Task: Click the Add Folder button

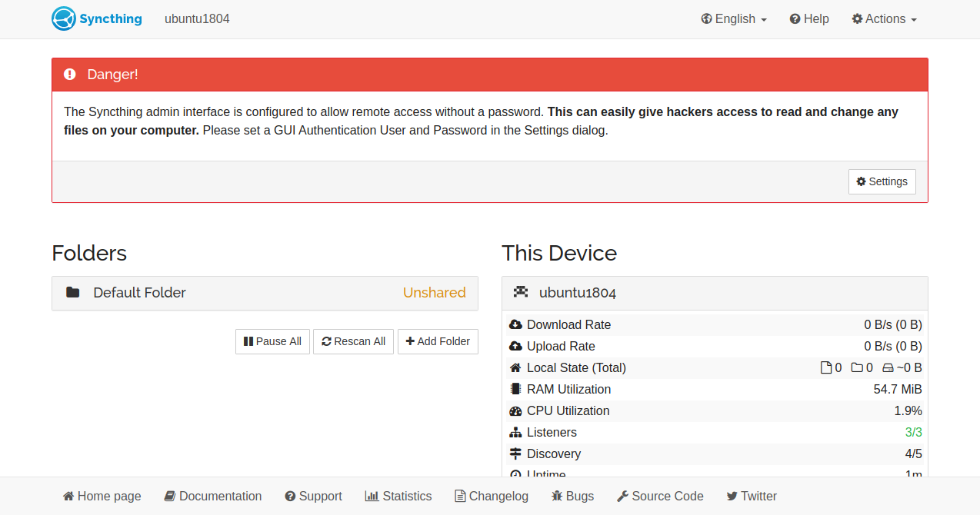Action: [438, 341]
